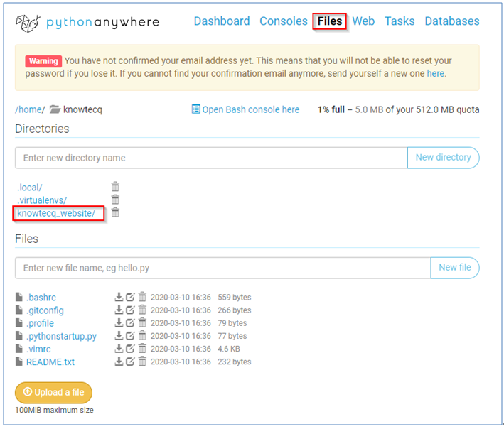
Task: Go to the Consoles tab
Action: 284,21
